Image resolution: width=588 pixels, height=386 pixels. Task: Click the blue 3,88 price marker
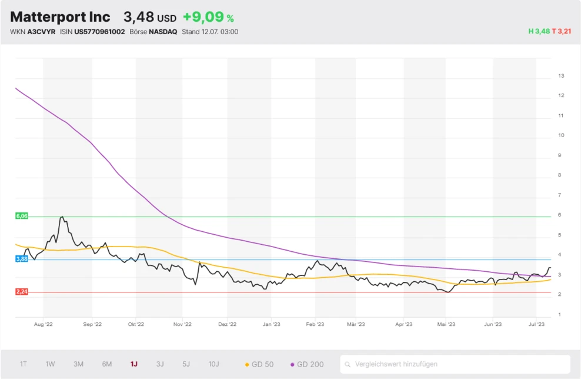[x=22, y=259]
